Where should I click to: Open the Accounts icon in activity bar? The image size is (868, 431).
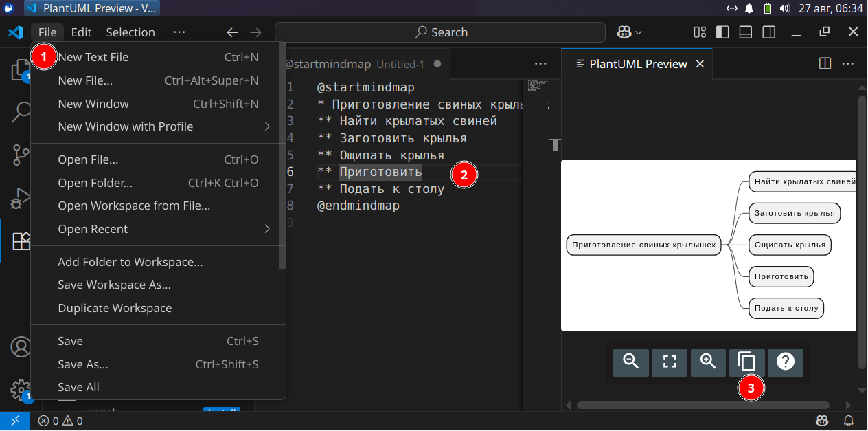[21, 347]
